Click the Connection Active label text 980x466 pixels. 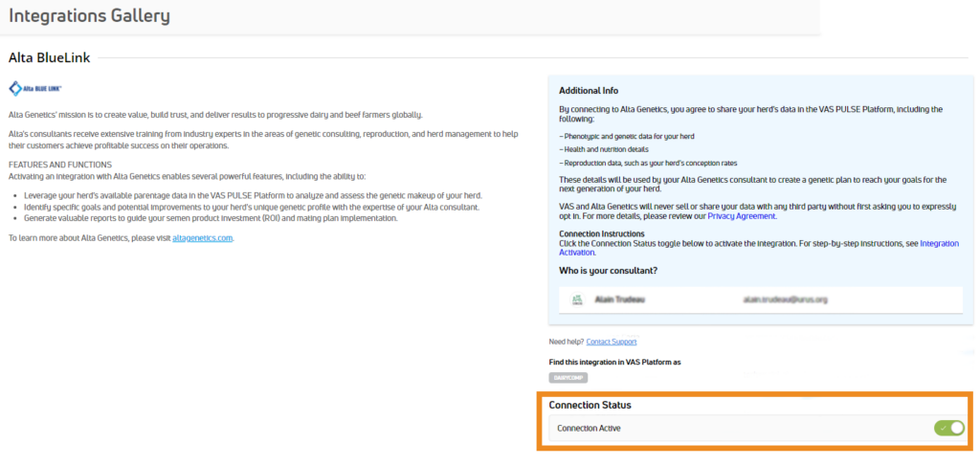coord(589,429)
